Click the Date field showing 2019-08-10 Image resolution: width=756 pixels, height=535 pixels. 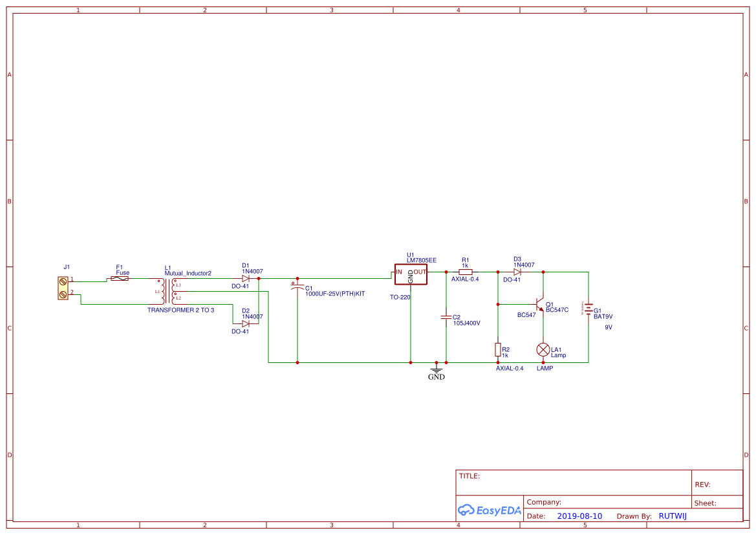pos(579,516)
